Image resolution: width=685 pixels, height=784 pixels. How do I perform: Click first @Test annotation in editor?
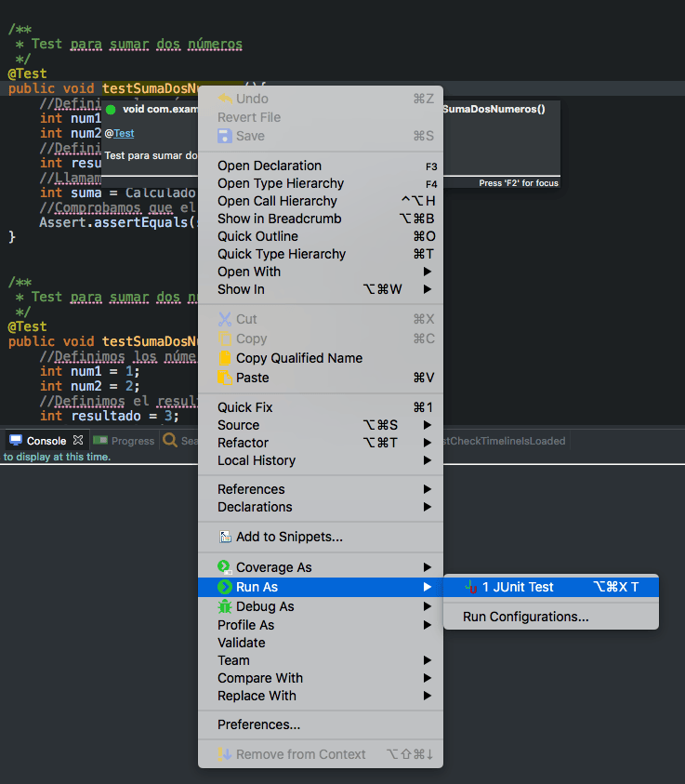pos(28,73)
